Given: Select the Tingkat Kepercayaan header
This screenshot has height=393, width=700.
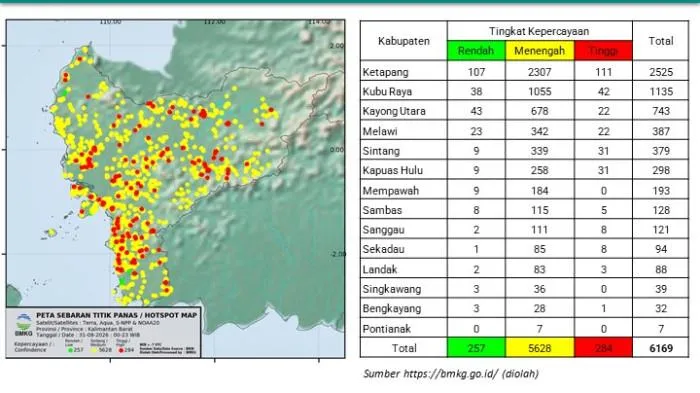Looking at the screenshot, I should [x=539, y=31].
